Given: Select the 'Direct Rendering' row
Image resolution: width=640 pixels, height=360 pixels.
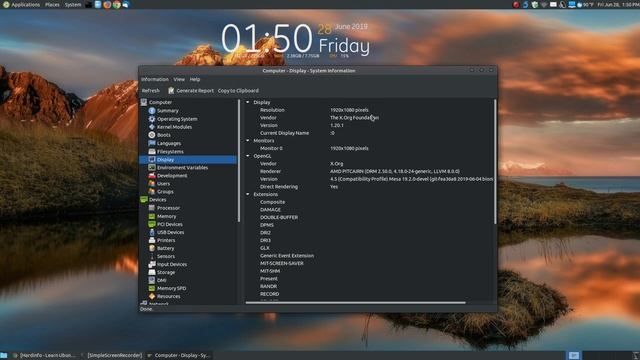Looking at the screenshot, I should (x=369, y=187).
